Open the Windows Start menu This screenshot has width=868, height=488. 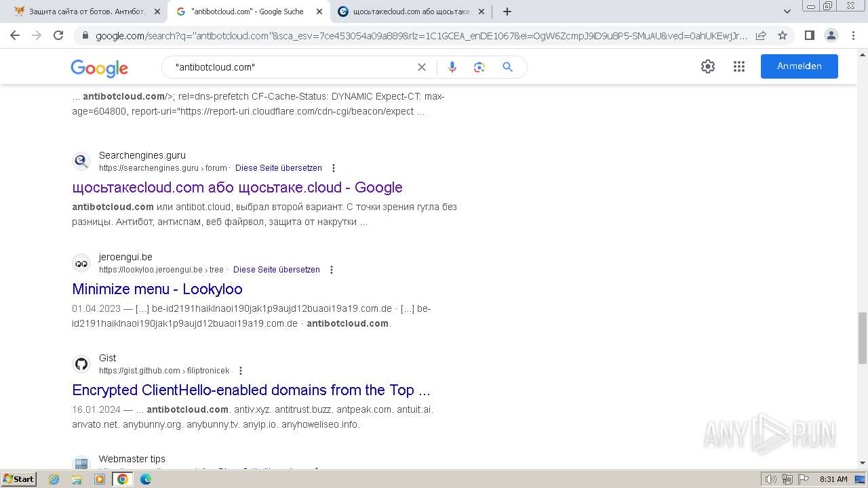pos(18,479)
